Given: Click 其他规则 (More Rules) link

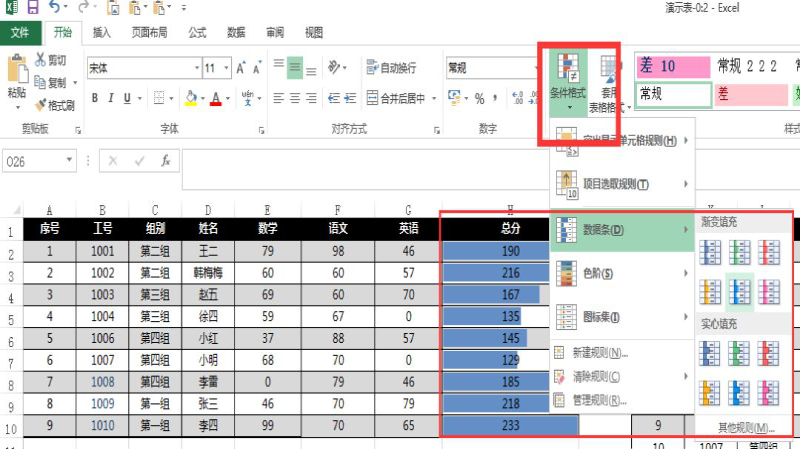Looking at the screenshot, I should tap(746, 427).
